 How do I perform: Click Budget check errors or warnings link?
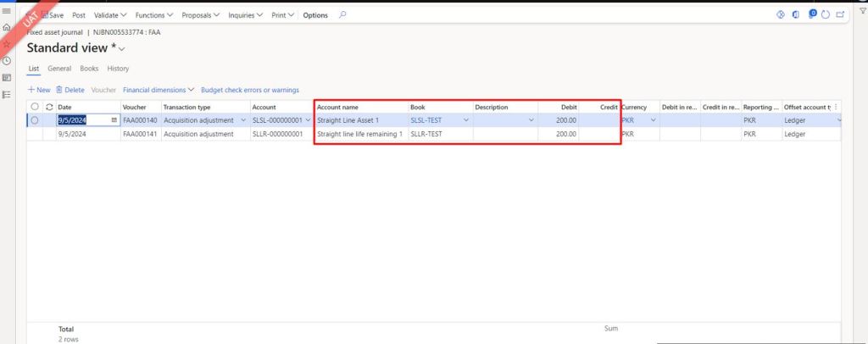click(x=250, y=89)
